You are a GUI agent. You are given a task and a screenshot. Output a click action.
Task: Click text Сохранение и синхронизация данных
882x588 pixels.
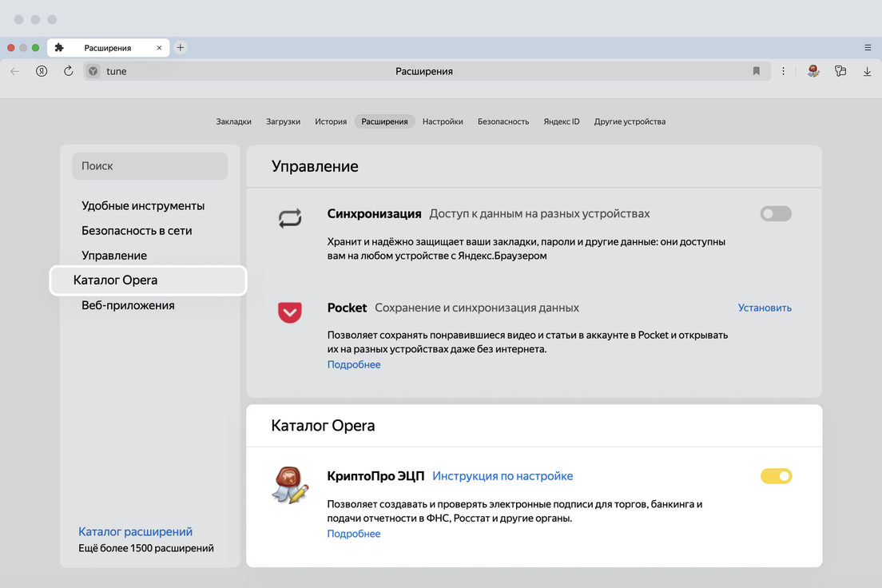tap(477, 308)
